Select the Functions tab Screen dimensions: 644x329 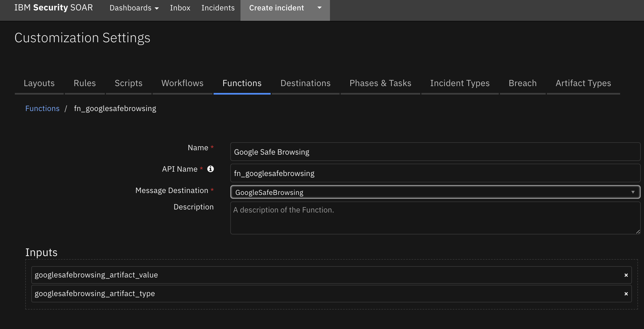(x=242, y=83)
